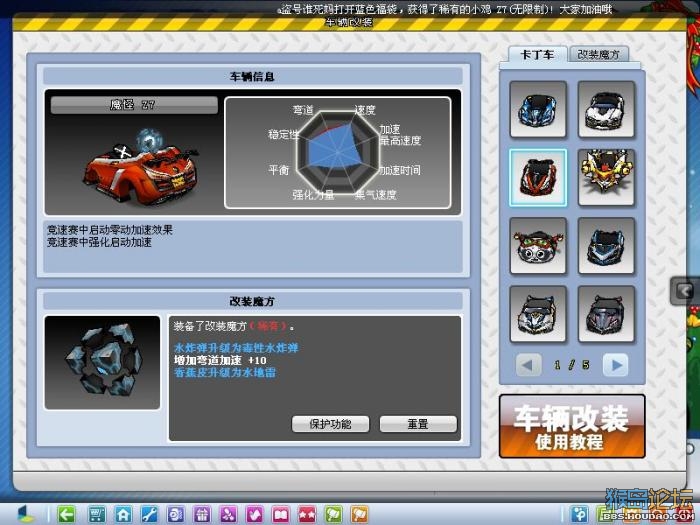Open the purple gift box icon
This screenshot has height=525, width=700.
pyautogui.click(x=202, y=514)
